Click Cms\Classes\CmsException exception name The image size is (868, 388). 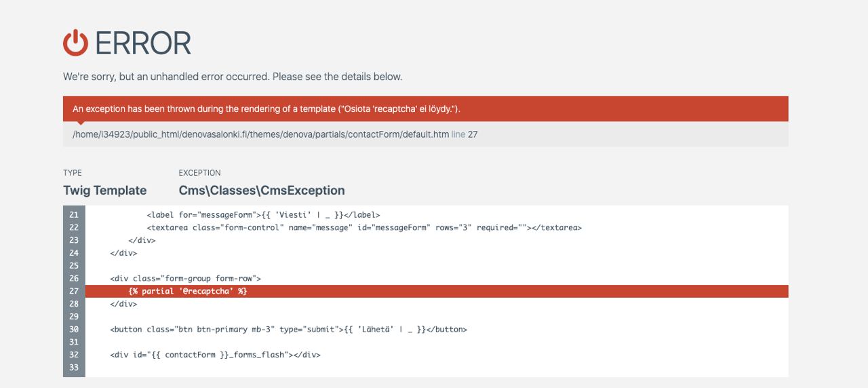point(262,191)
